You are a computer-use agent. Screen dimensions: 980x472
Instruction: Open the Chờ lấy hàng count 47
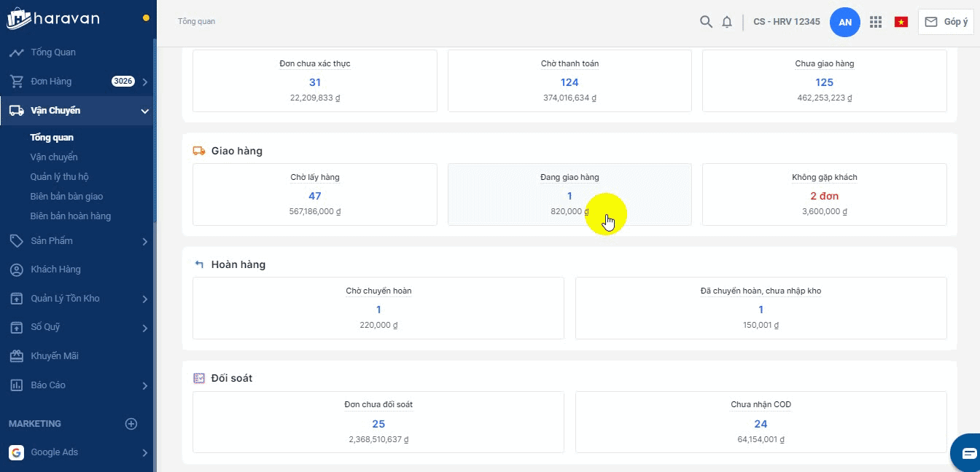(x=315, y=196)
